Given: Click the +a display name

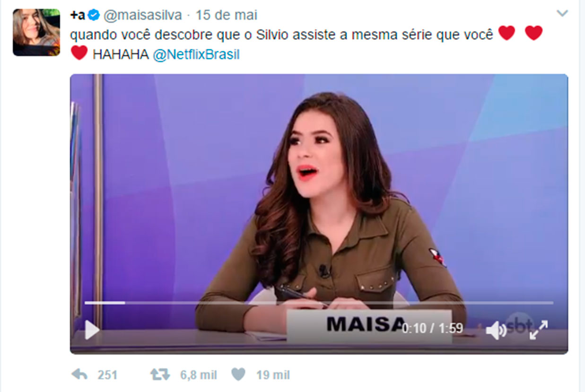Looking at the screenshot, I should (x=78, y=15).
